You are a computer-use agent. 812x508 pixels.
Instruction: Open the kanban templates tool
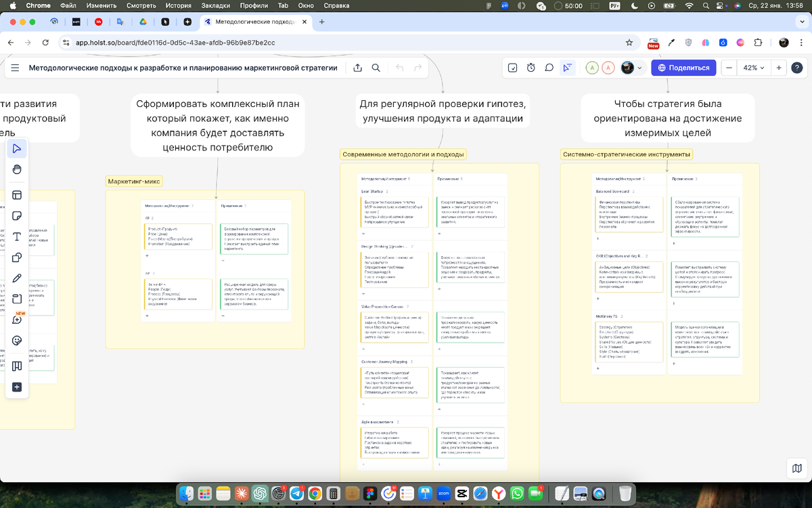point(17,366)
